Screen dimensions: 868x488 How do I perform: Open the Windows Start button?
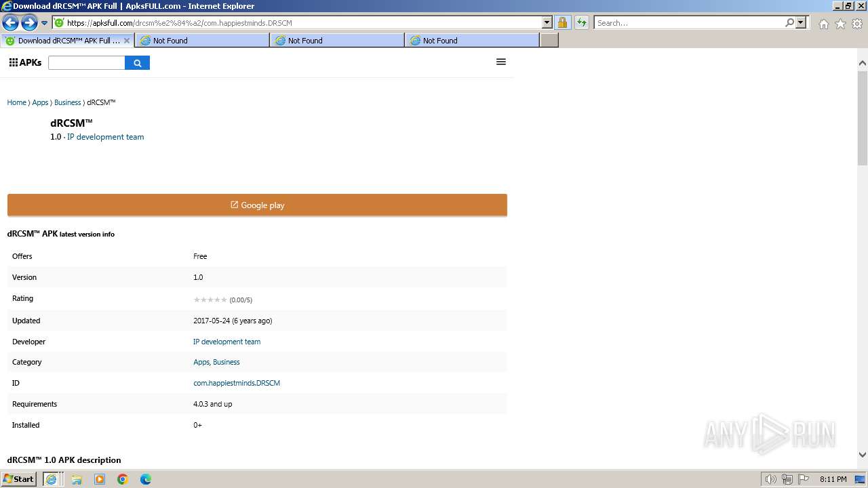point(18,479)
